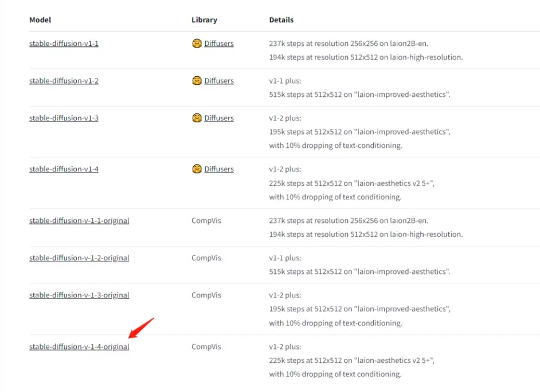Image resolution: width=540 pixels, height=392 pixels.
Task: Open the stable-diffusion-v-1-2-original link
Action: pyautogui.click(x=79, y=258)
